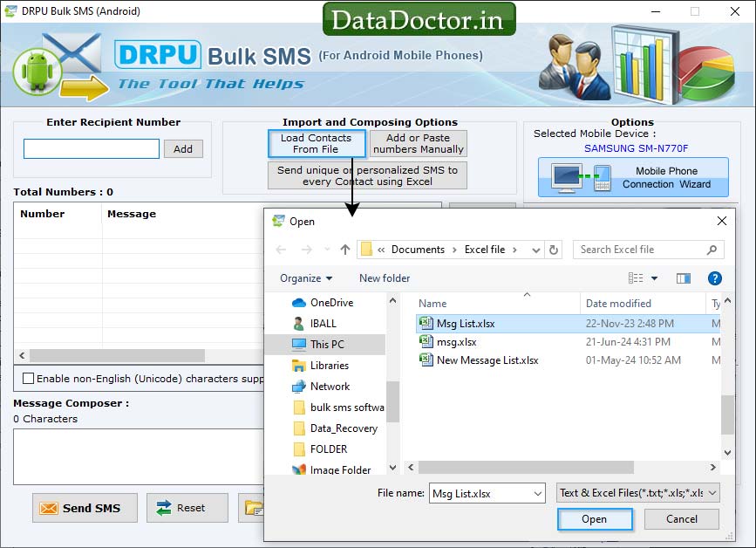Viewport: 756px width, 548px height.
Task: Click Add or Paste numbers Manually
Action: (x=418, y=143)
